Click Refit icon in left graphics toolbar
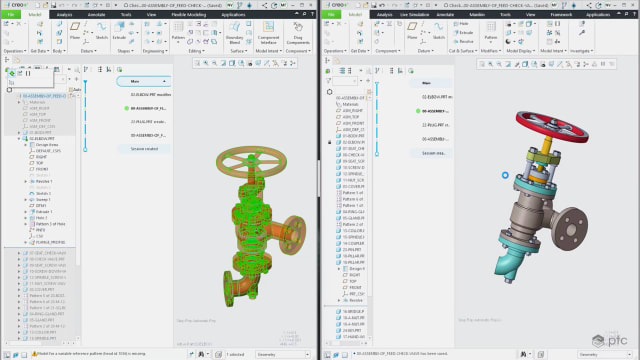The image size is (640, 360). (x=197, y=63)
